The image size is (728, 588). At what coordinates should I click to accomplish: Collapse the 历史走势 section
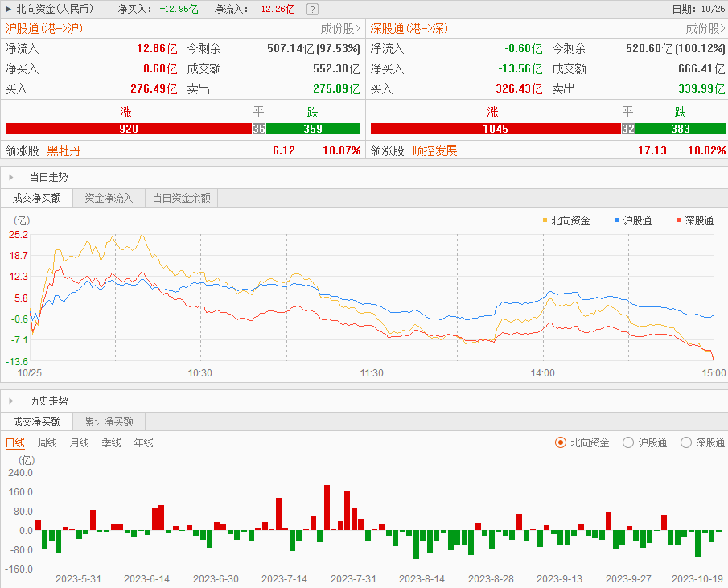10,401
